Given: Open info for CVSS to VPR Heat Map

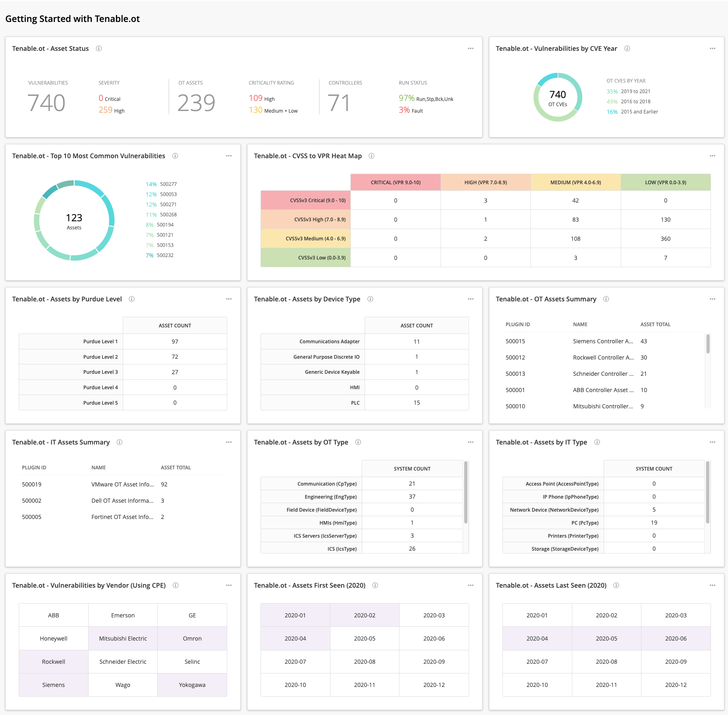Looking at the screenshot, I should click(371, 156).
